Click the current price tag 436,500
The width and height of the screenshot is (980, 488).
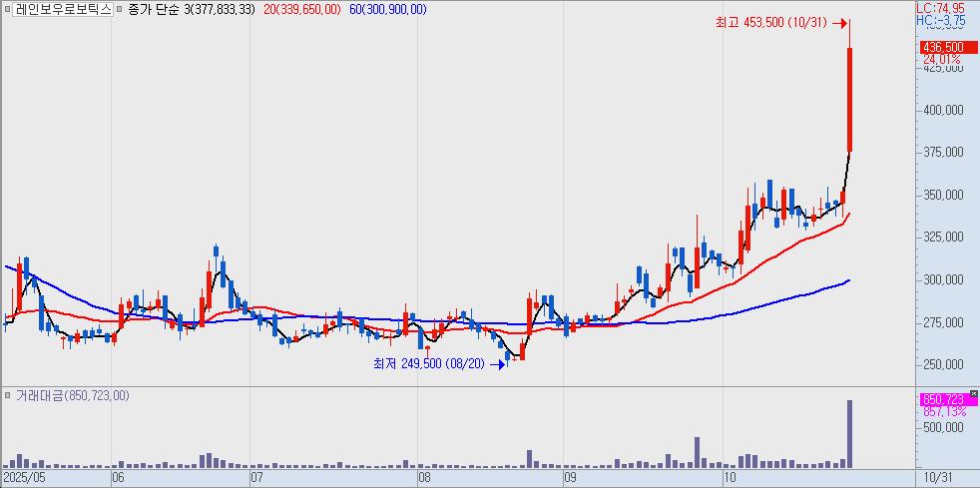click(x=949, y=48)
